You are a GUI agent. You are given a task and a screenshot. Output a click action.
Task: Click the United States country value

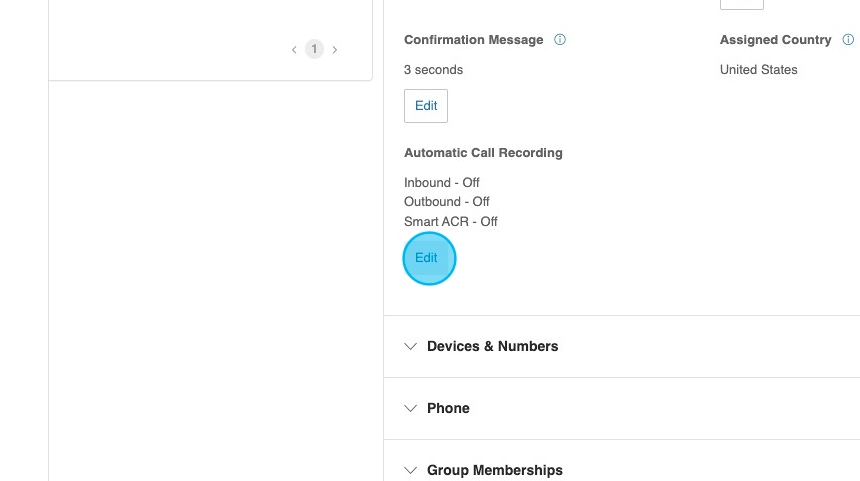[x=758, y=70]
